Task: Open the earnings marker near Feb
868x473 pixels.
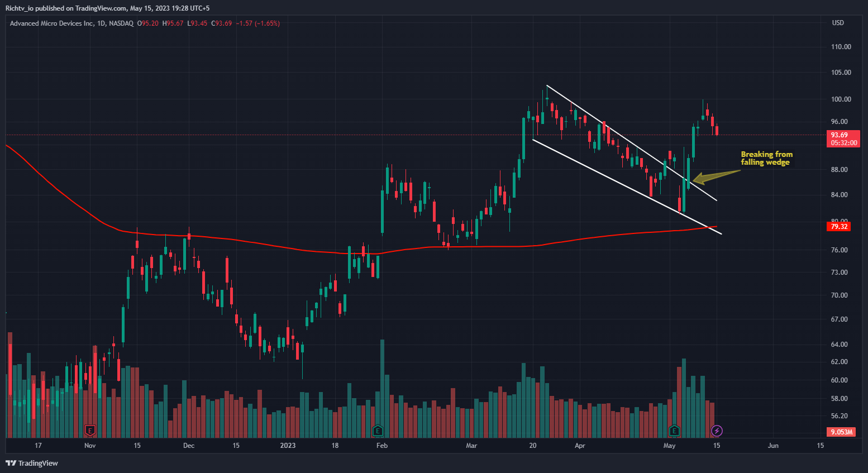Action: [x=378, y=431]
